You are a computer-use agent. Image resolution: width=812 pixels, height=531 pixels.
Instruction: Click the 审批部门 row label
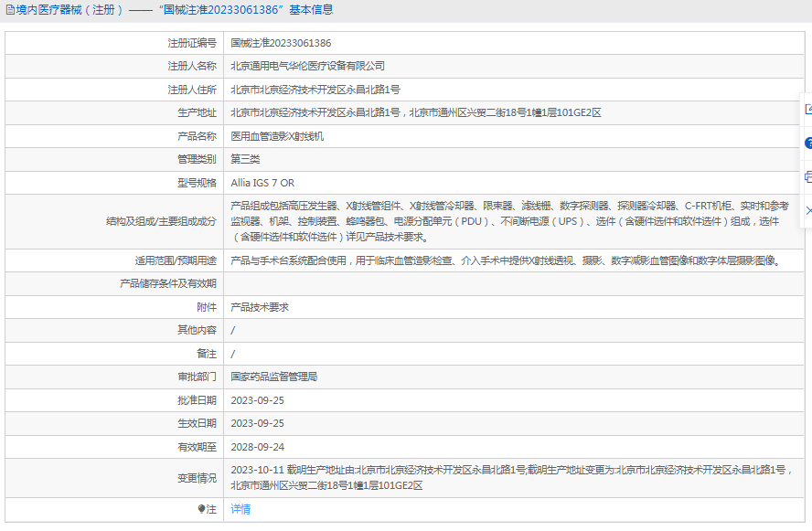(197, 377)
